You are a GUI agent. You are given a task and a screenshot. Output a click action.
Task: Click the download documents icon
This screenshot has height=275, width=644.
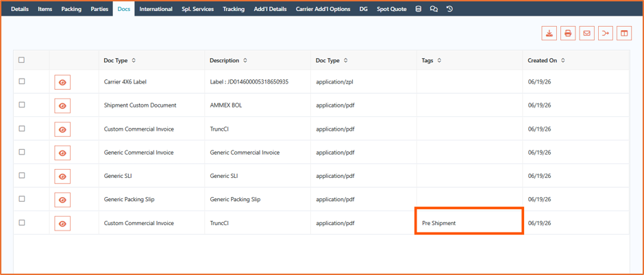tap(549, 34)
